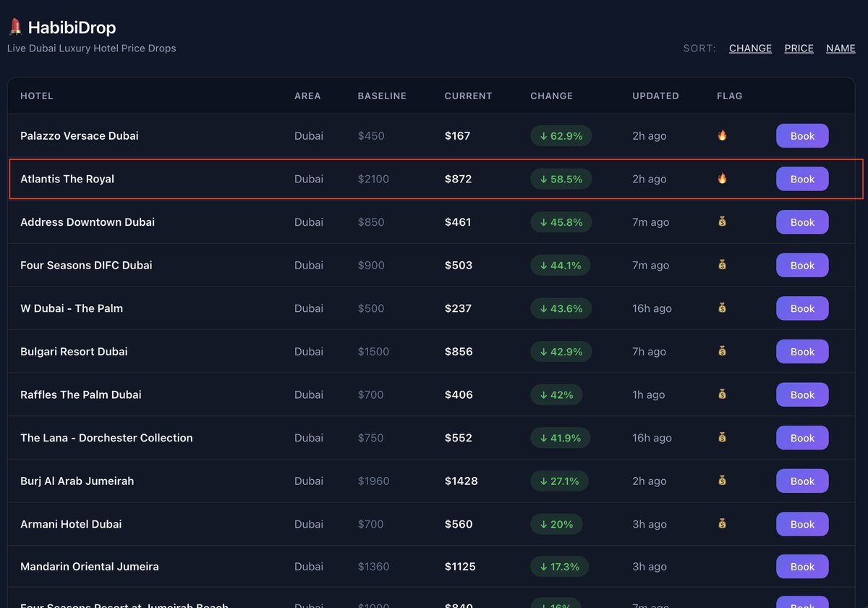The height and width of the screenshot is (608, 868).
Task: Book Bulgari Resort Dubai
Action: click(802, 352)
